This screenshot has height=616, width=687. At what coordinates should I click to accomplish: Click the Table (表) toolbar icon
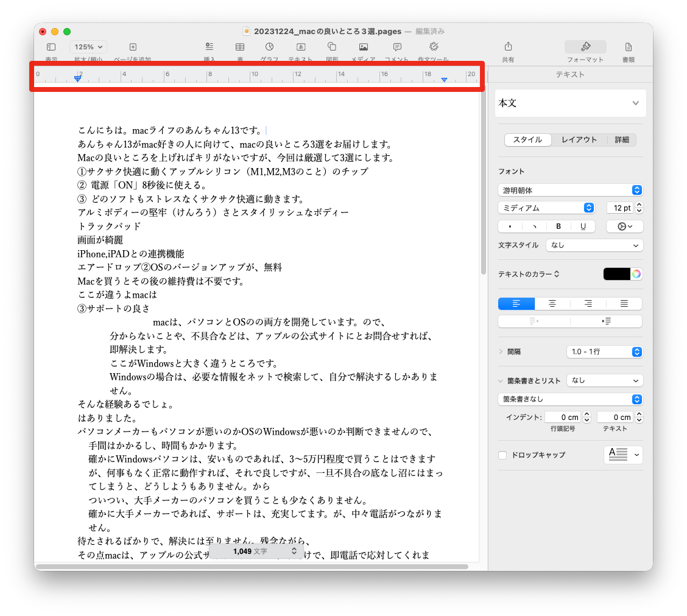click(240, 47)
